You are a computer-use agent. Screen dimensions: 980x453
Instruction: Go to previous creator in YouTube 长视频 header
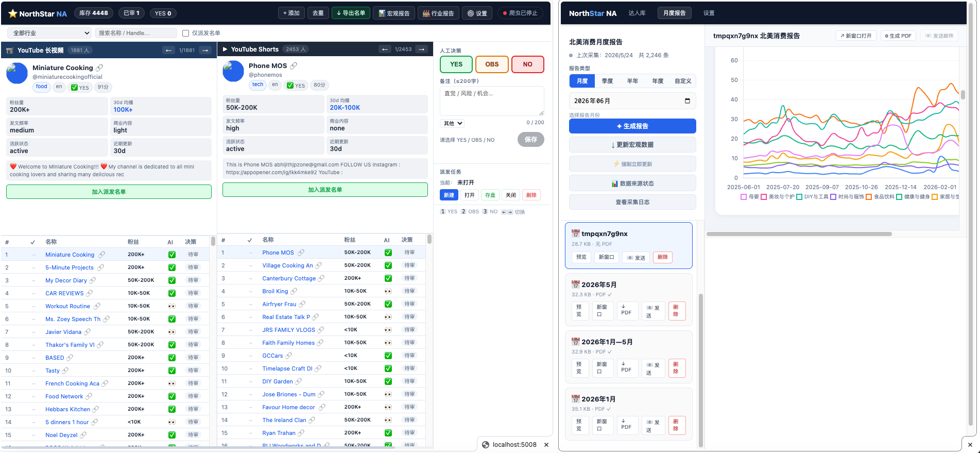point(168,50)
